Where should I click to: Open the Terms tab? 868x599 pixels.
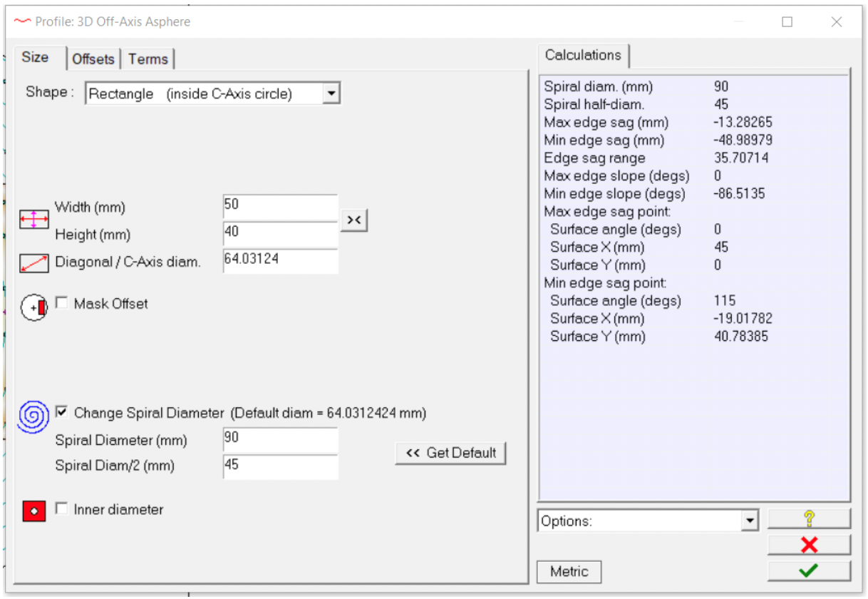(148, 59)
